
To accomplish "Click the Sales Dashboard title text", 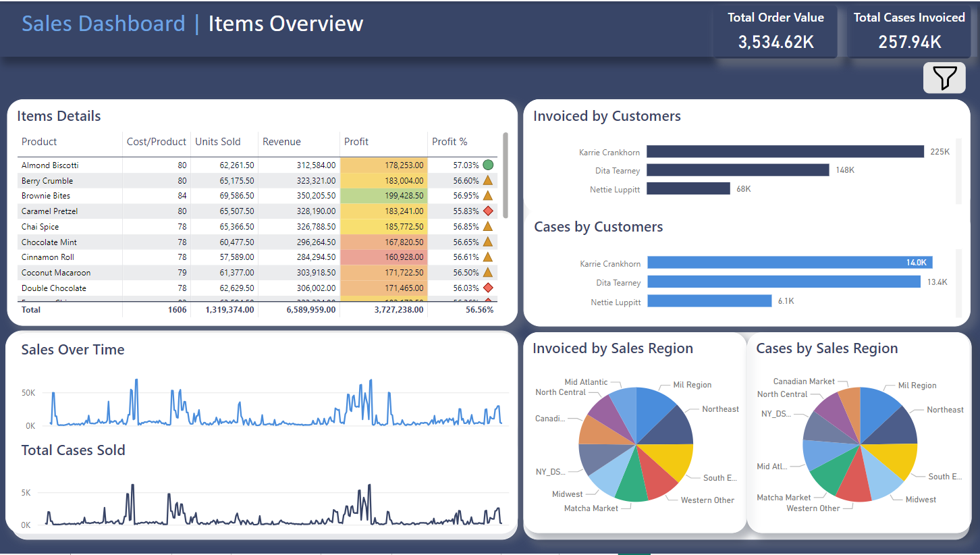I will coord(103,24).
